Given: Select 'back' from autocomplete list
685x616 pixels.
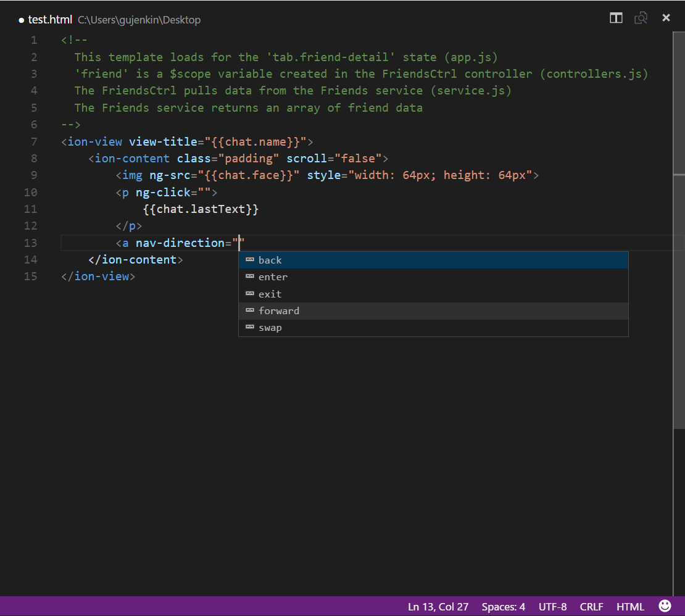Looking at the screenshot, I should tap(270, 260).
